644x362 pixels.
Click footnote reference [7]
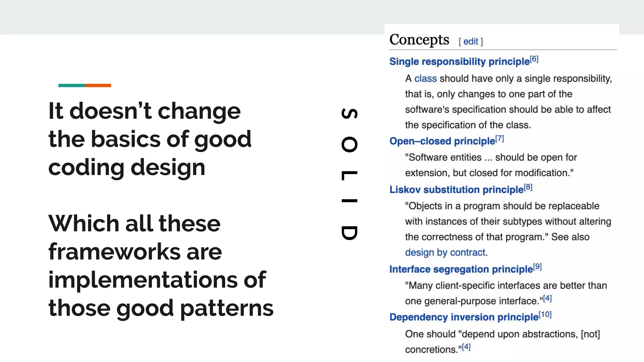[x=499, y=139]
